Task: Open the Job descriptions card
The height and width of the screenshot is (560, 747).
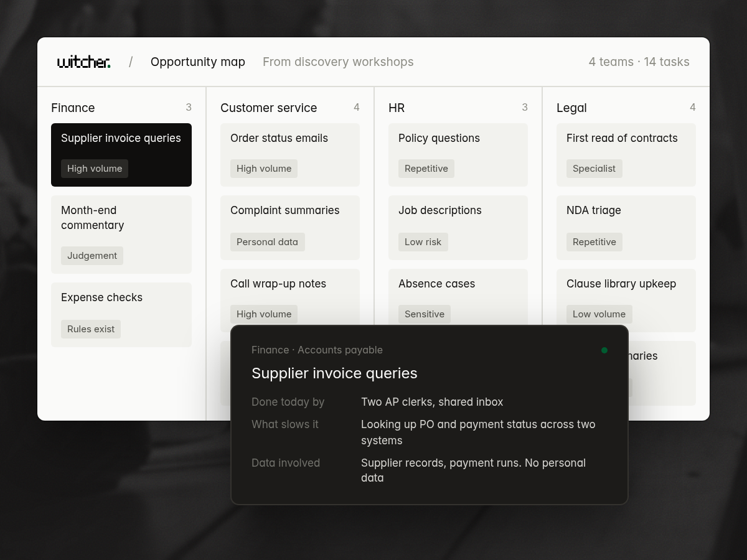Action: pyautogui.click(x=458, y=228)
